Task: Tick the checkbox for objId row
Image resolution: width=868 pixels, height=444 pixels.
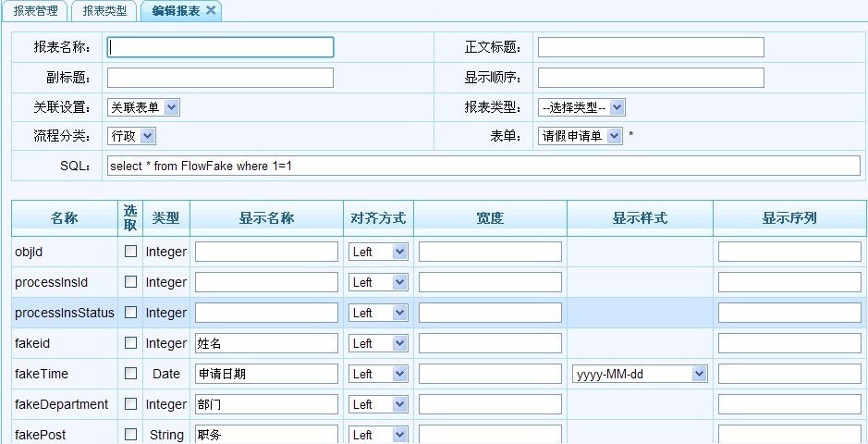Action: pyautogui.click(x=130, y=251)
